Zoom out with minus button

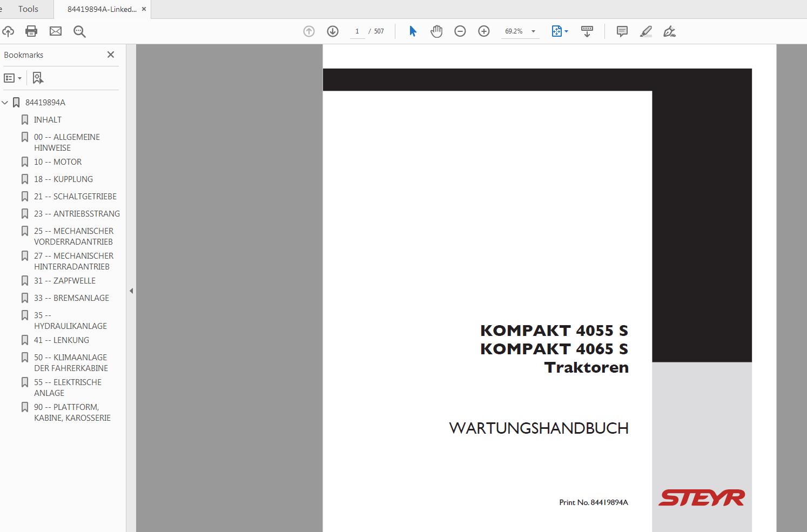pos(460,31)
